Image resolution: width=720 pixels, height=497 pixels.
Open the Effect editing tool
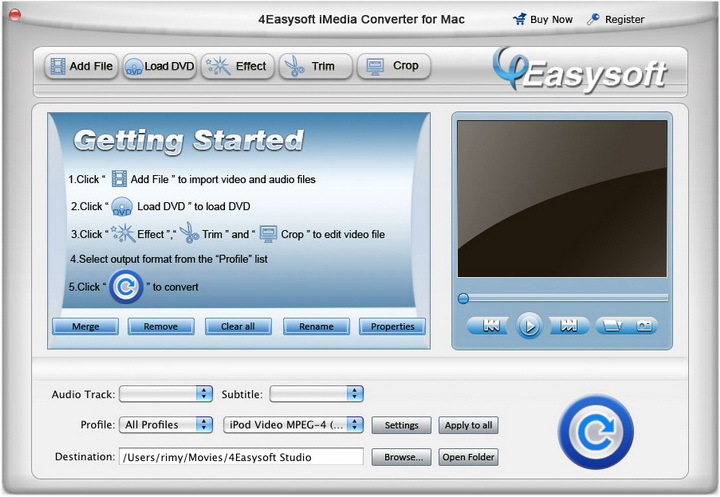point(237,66)
